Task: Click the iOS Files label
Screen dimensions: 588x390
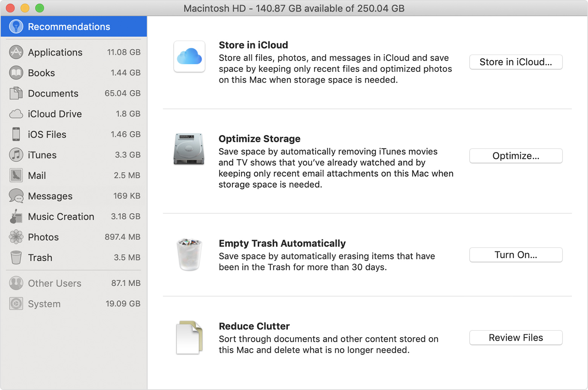Action: coord(47,134)
